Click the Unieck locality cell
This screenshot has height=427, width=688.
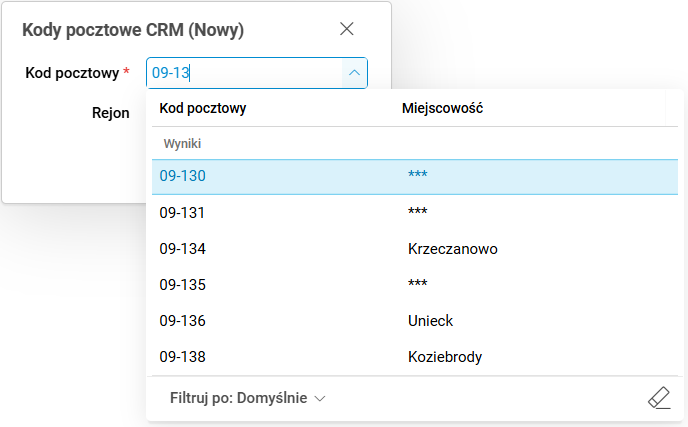(430, 320)
